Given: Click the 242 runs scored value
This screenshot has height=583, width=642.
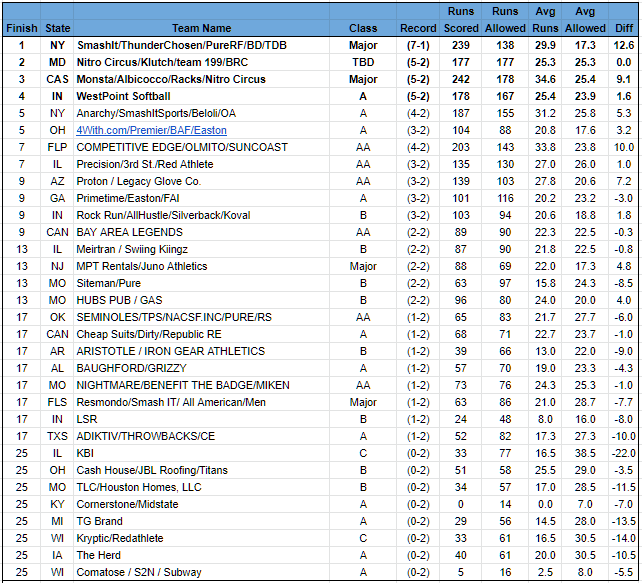Looking at the screenshot, I should (x=461, y=79).
